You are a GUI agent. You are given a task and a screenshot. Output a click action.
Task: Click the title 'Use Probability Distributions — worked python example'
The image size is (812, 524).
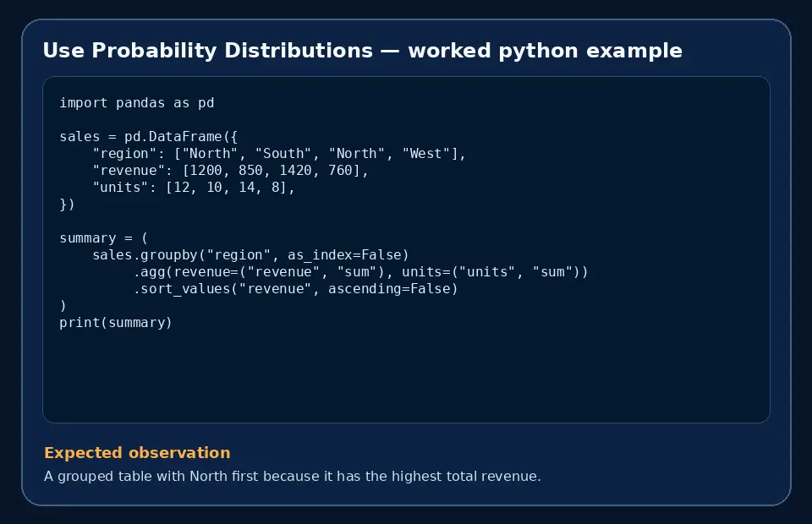[x=363, y=51]
